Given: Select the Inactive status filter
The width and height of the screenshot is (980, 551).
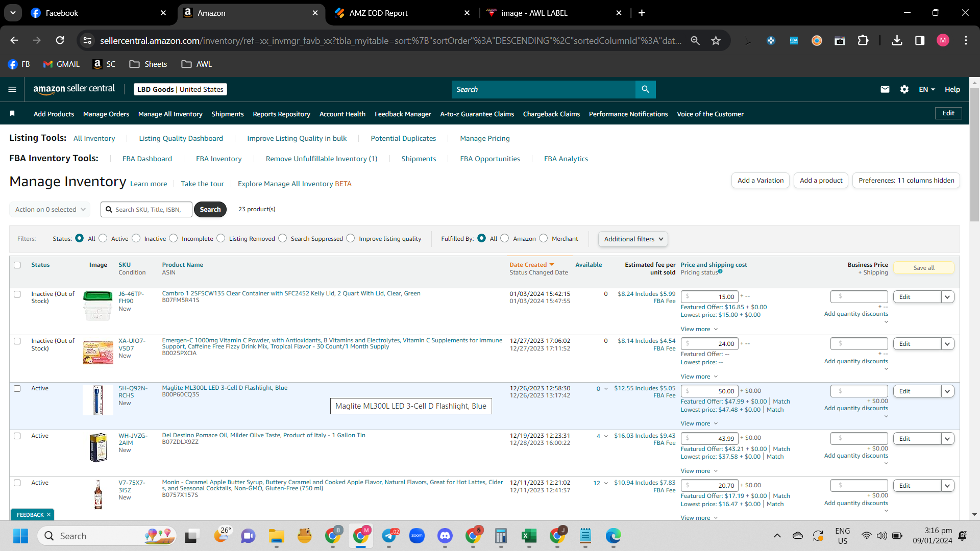Looking at the screenshot, I should click(136, 238).
